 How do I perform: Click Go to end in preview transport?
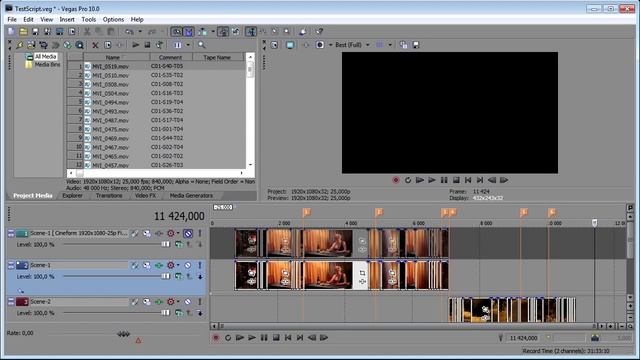coord(480,180)
